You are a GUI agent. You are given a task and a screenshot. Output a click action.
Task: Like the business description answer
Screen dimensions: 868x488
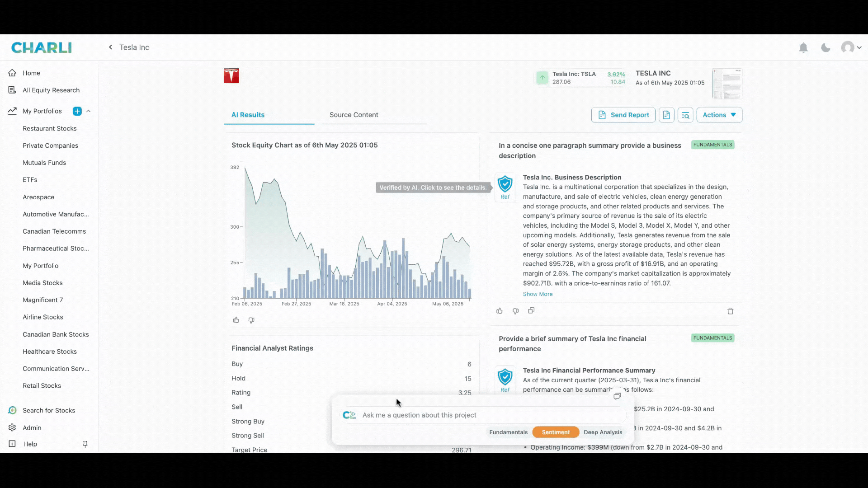[x=500, y=311]
